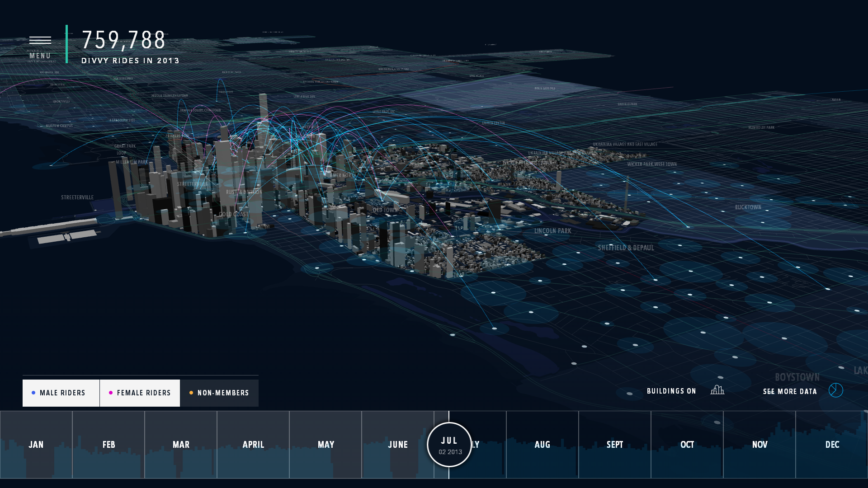
Task: Jump to OCT on timeline
Action: (687, 445)
